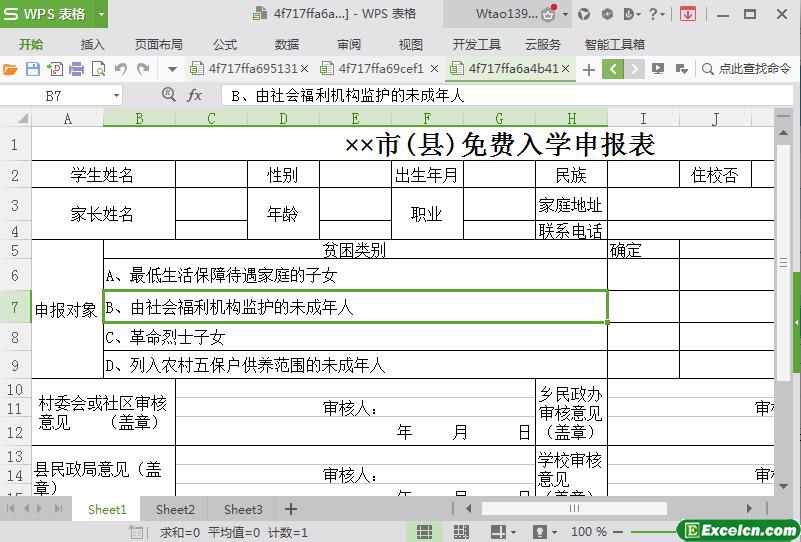Click the 学生姓名 cell
Screen dimensions: 801x542
click(103, 175)
